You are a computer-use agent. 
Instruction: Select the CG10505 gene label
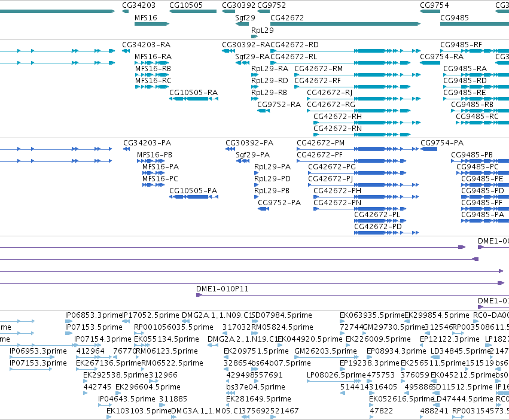[x=186, y=5]
